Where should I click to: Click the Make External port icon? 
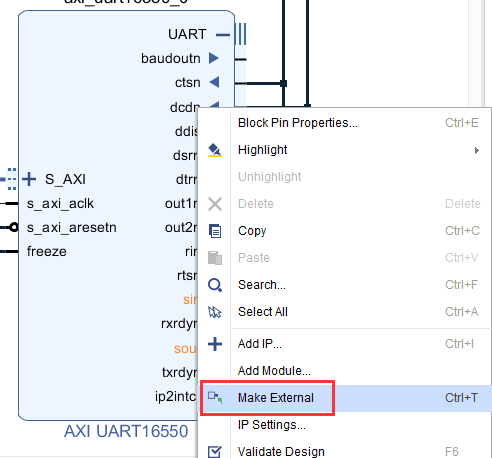[215, 397]
